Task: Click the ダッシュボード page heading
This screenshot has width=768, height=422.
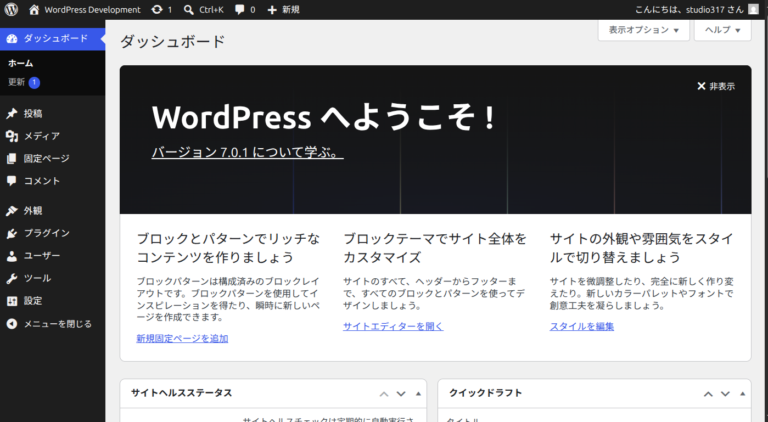Action: 172,42
